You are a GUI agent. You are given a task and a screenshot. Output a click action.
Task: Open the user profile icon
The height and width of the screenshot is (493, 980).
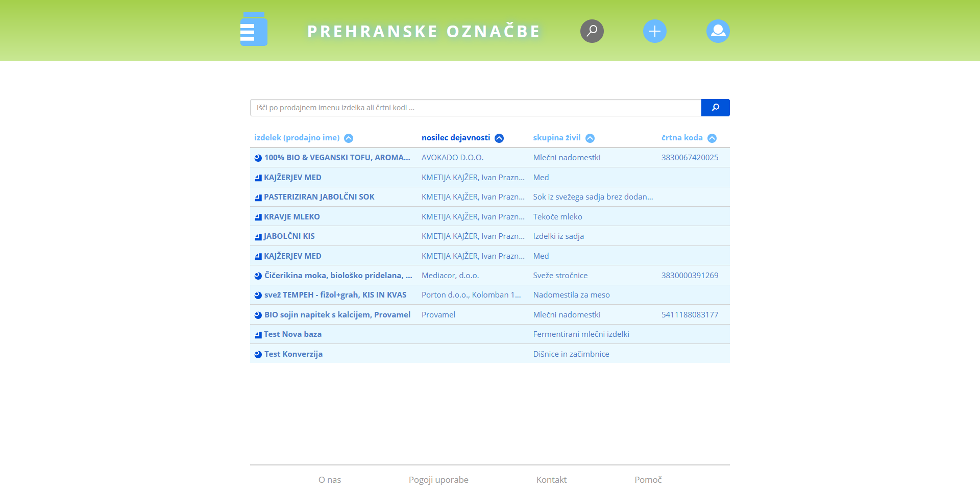coord(718,31)
